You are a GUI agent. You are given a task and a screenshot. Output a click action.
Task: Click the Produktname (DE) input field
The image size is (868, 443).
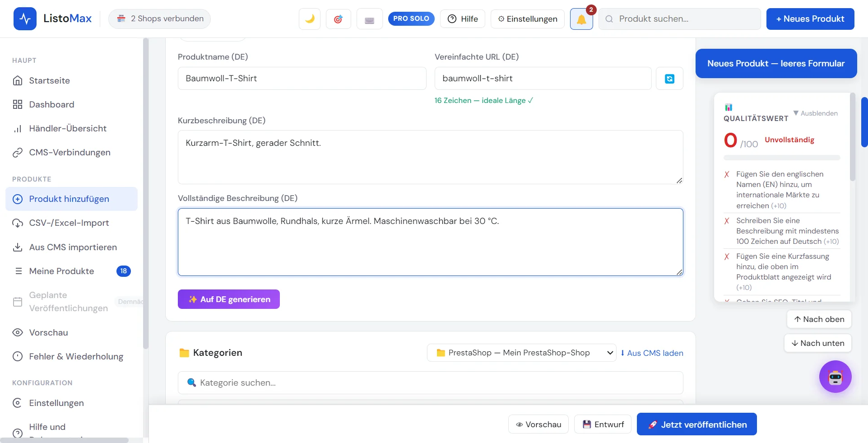point(302,79)
